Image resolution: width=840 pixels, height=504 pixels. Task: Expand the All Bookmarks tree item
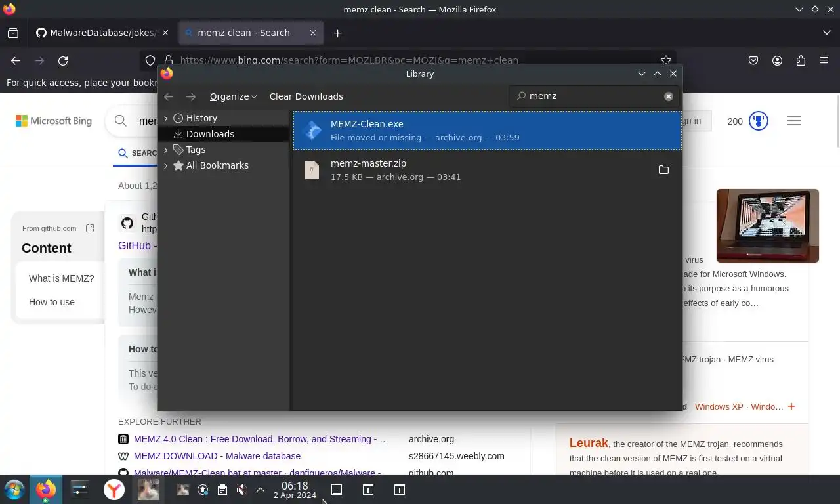pyautogui.click(x=165, y=165)
